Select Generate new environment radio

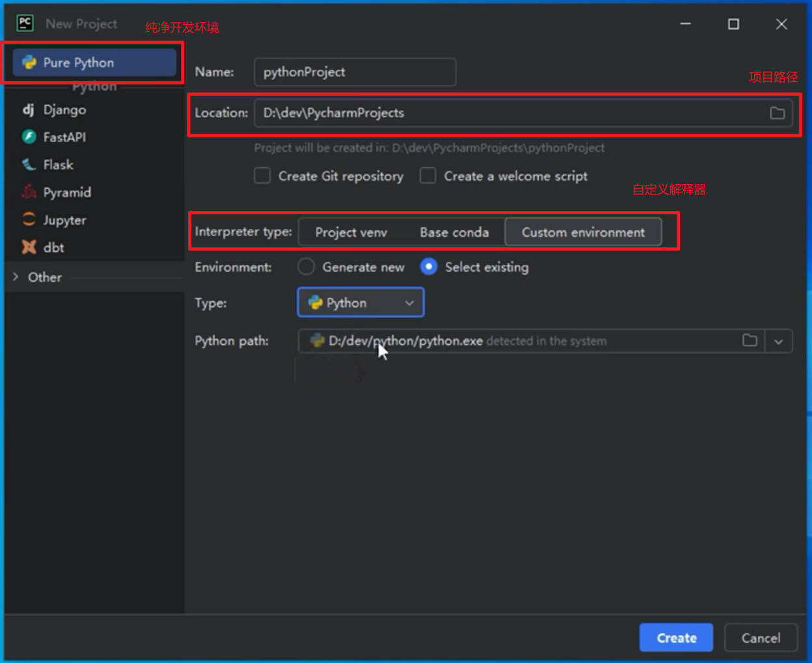pos(306,267)
